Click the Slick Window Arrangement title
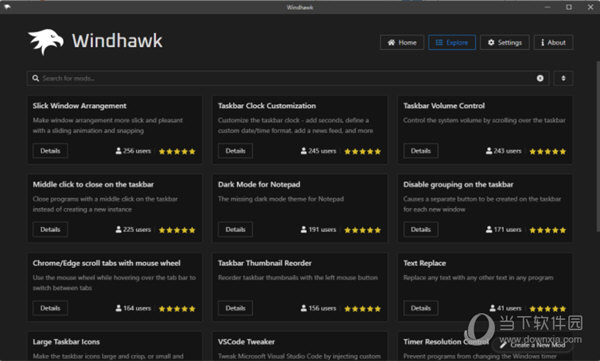The height and width of the screenshot is (361, 600). (x=80, y=106)
